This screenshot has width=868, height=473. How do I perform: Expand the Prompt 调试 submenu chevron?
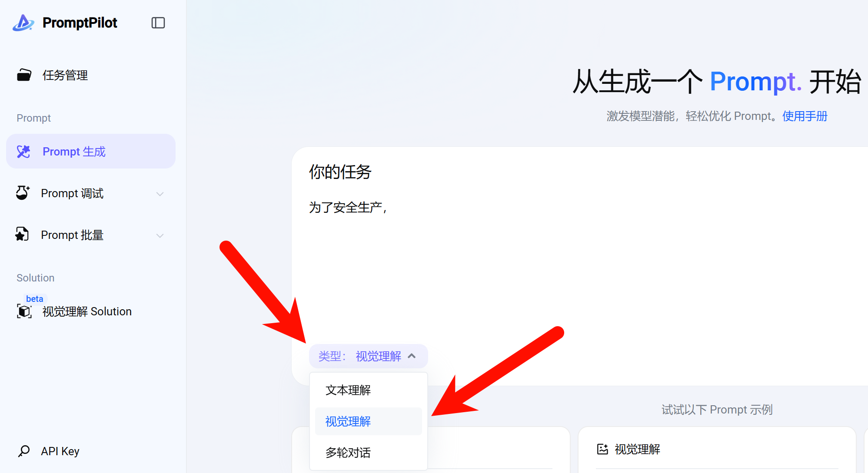tap(160, 194)
